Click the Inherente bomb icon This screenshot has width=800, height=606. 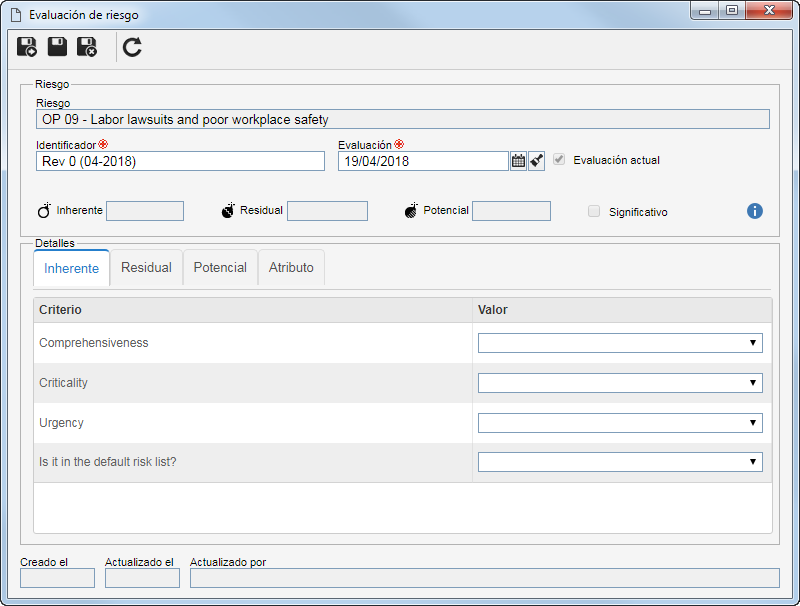click(44, 210)
